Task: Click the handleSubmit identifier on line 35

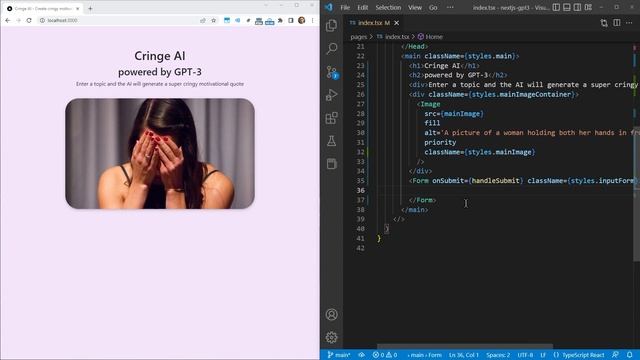Action: click(x=496, y=180)
